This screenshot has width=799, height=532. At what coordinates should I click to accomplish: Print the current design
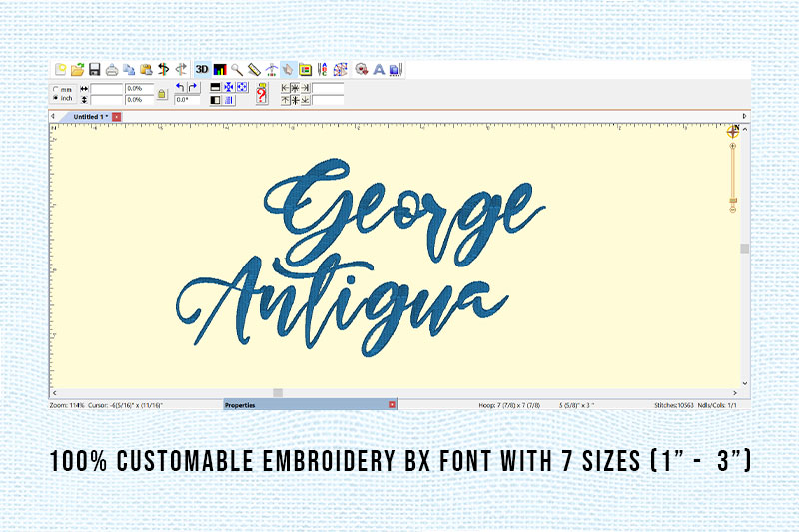(x=112, y=69)
